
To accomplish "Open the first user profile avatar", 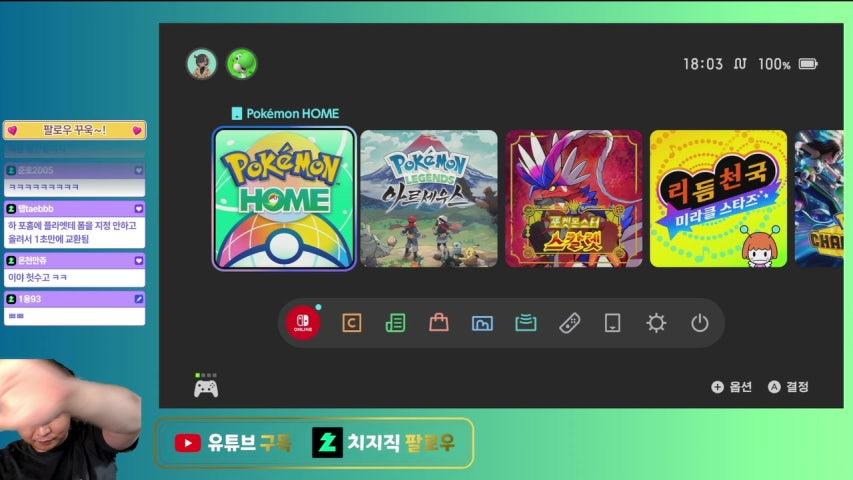I will 202,64.
